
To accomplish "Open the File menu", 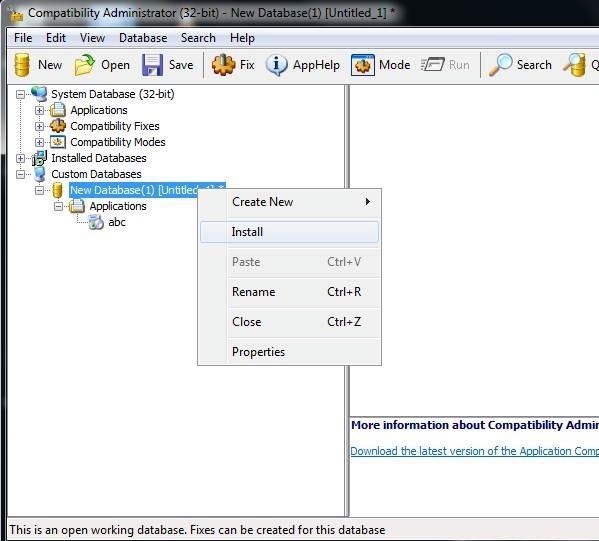I will point(23,38).
